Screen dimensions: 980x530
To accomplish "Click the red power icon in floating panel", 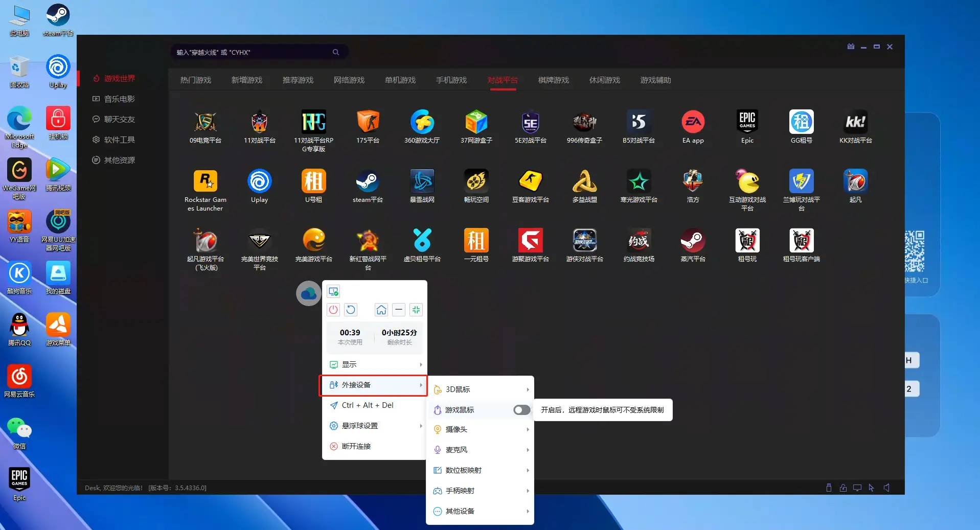I will click(333, 310).
